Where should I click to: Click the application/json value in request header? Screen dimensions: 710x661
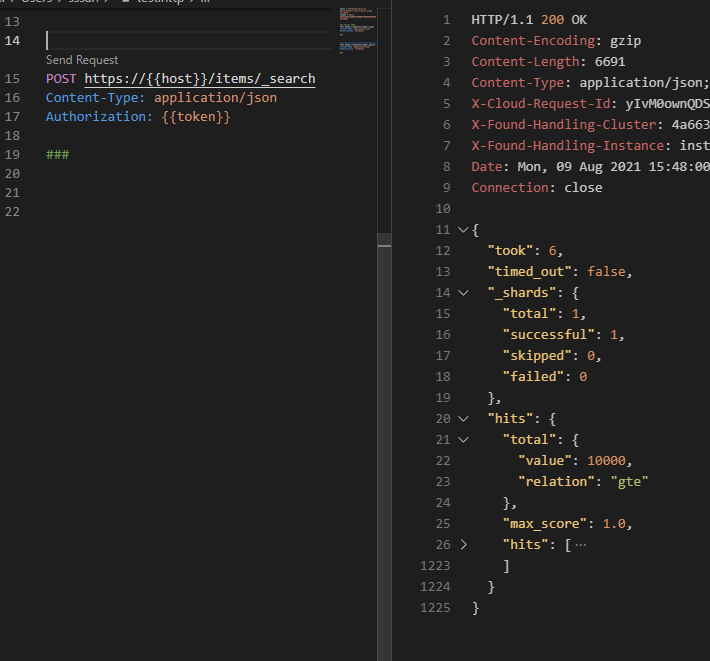pyautogui.click(x=215, y=98)
